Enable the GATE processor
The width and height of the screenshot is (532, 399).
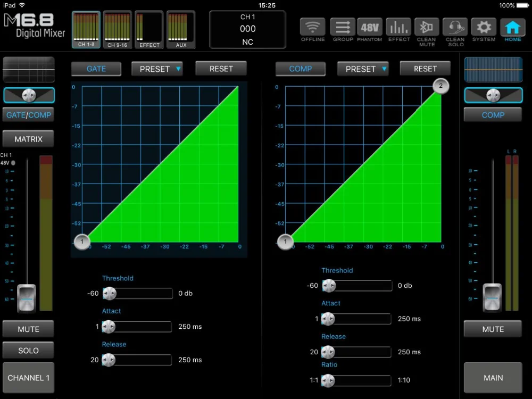pos(96,69)
